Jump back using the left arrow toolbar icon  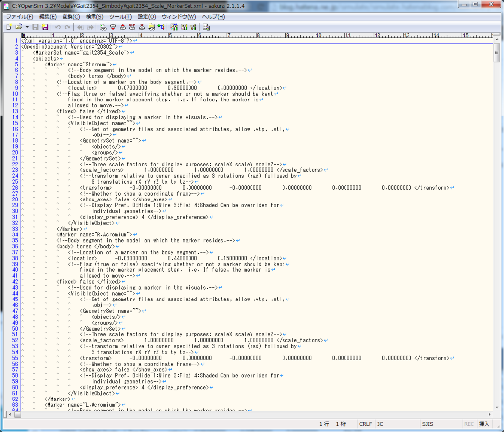coord(81,27)
